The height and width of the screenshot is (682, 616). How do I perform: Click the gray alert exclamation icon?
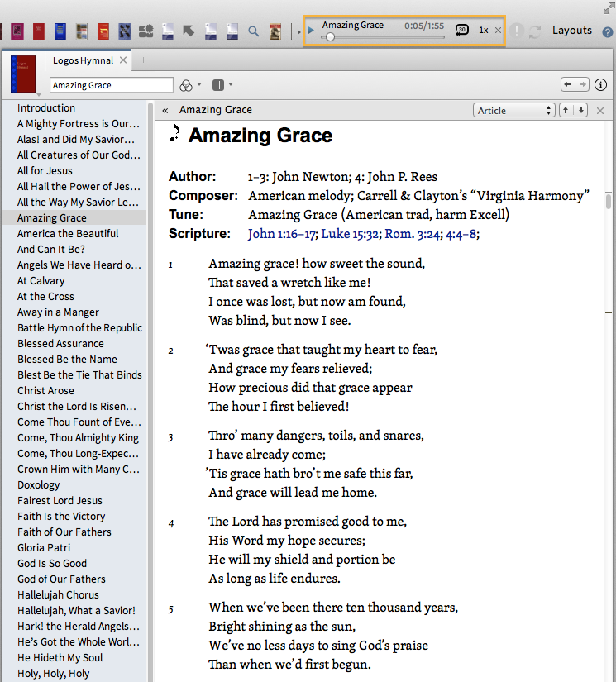pyautogui.click(x=517, y=31)
